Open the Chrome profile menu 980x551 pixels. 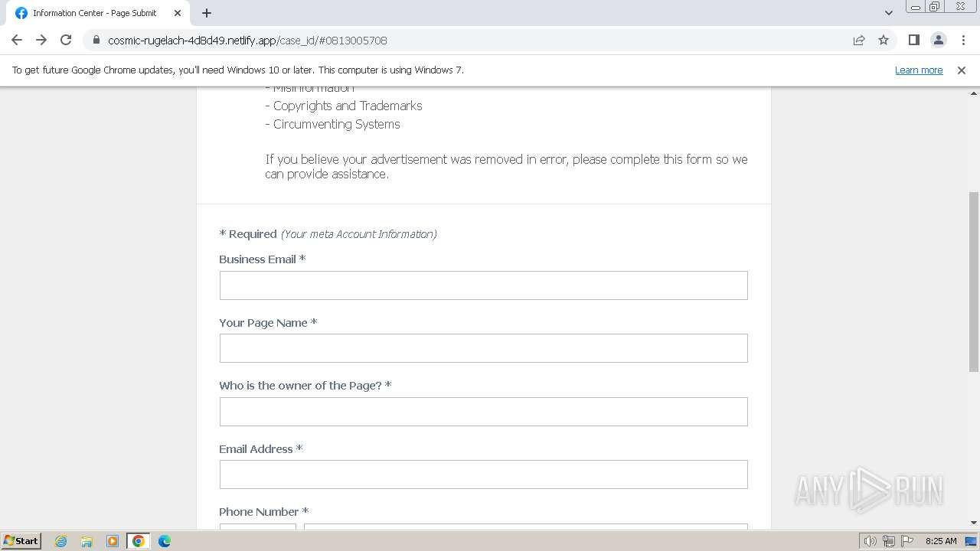point(938,40)
